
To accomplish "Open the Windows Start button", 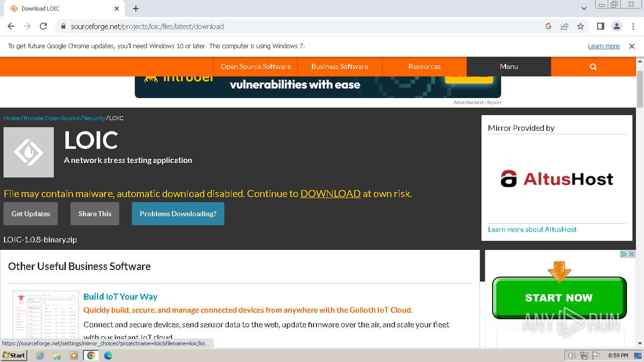I will tap(14, 355).
